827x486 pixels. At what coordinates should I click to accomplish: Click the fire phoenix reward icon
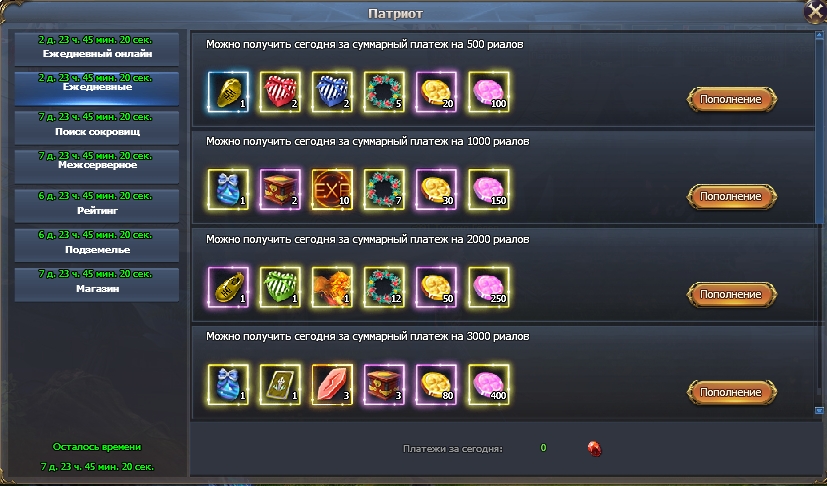coord(332,287)
